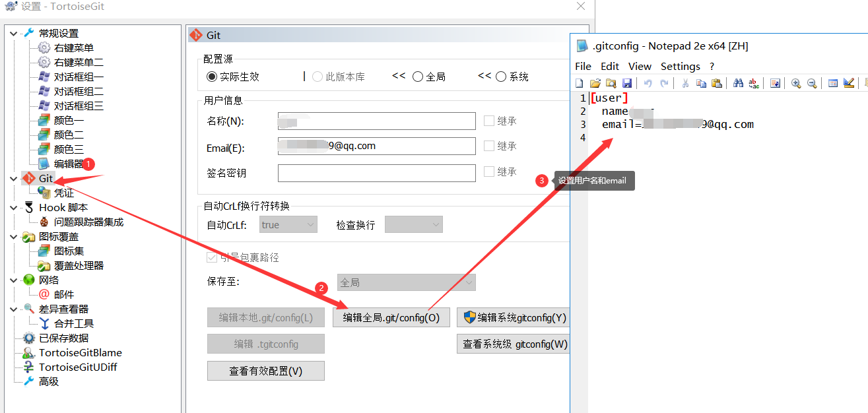Open the Settings menu in Notepad 2e
Image resolution: width=868 pixels, height=413 pixels.
[681, 66]
